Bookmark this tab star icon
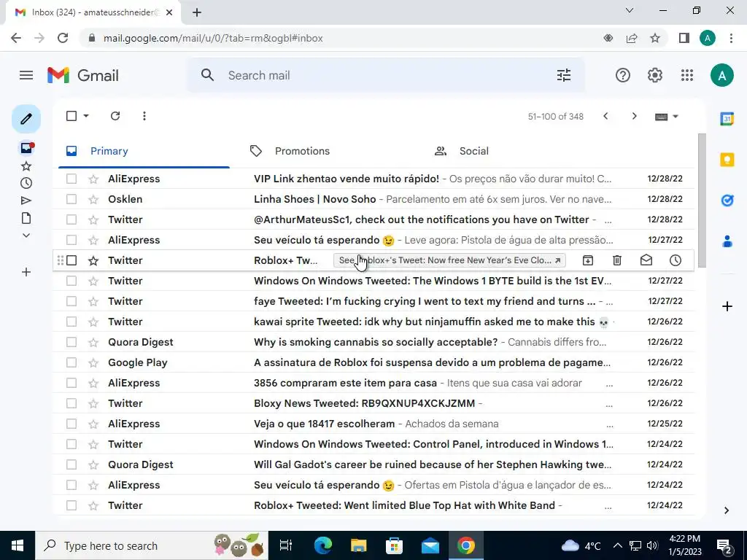747x560 pixels. [x=655, y=38]
